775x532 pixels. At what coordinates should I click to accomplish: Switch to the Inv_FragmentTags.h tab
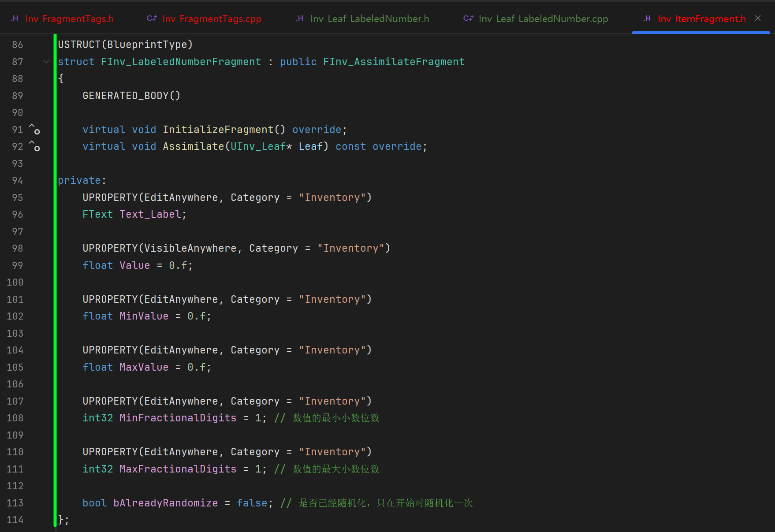pyautogui.click(x=62, y=19)
